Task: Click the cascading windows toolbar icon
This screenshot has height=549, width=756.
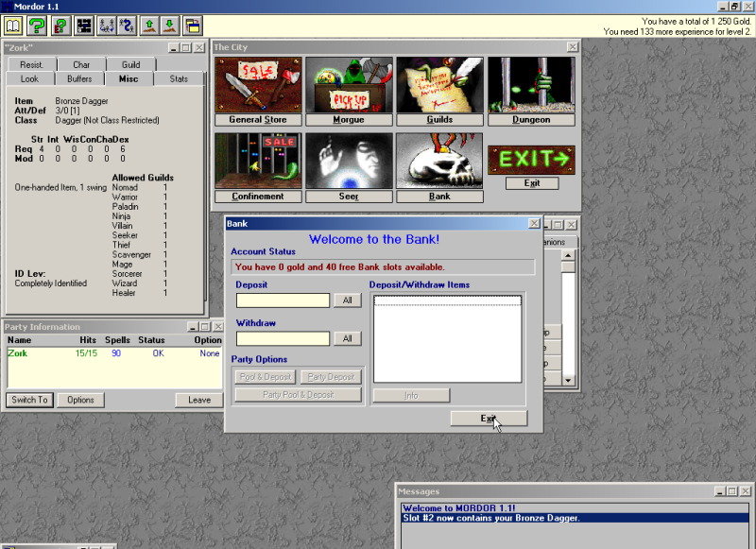Action: coord(192,26)
